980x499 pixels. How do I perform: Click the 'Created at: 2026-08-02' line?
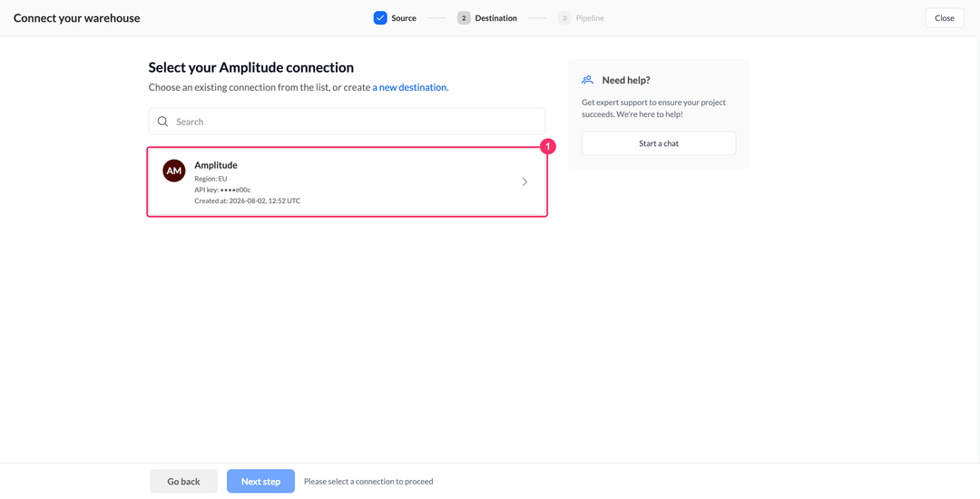pyautogui.click(x=248, y=201)
